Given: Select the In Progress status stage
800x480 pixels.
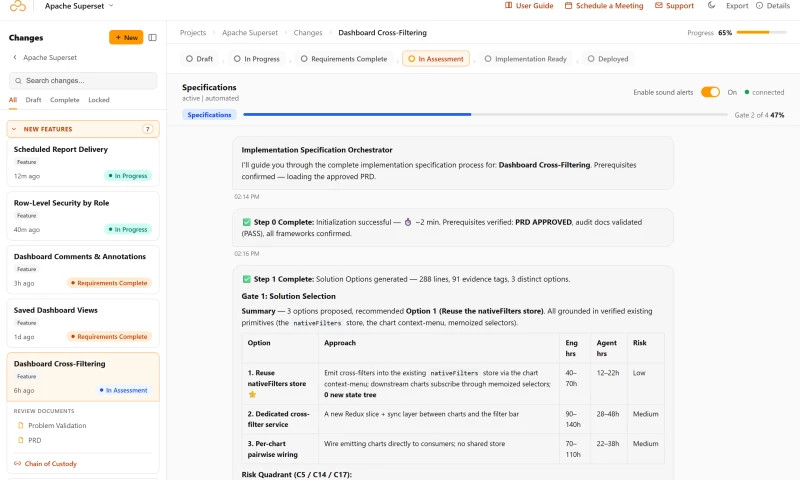Looking at the screenshot, I should (x=257, y=59).
